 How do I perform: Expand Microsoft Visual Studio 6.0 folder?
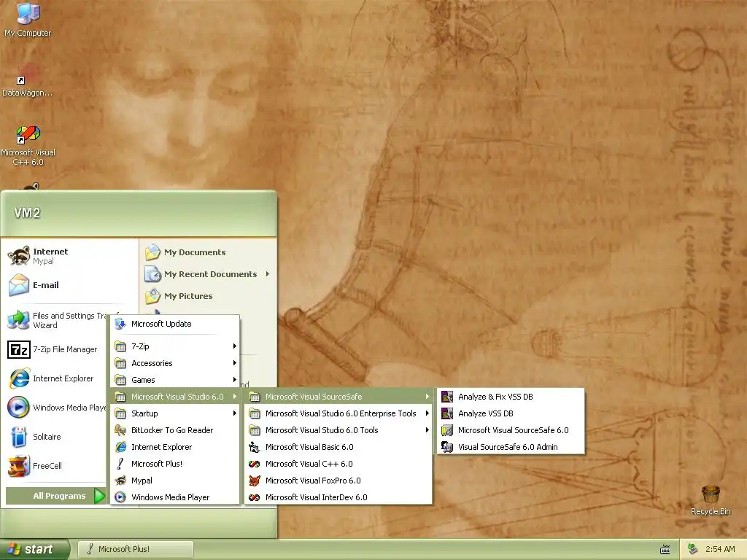[x=175, y=397]
